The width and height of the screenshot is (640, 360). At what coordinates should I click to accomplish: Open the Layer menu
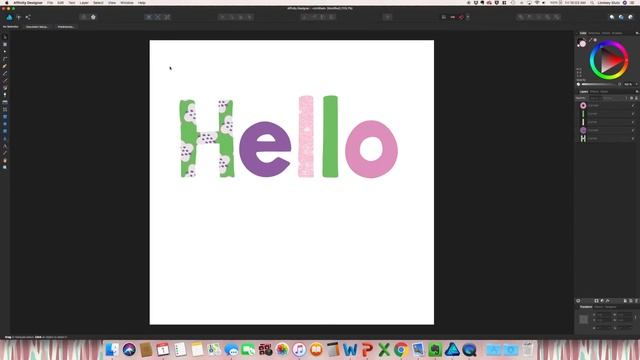[x=84, y=3]
